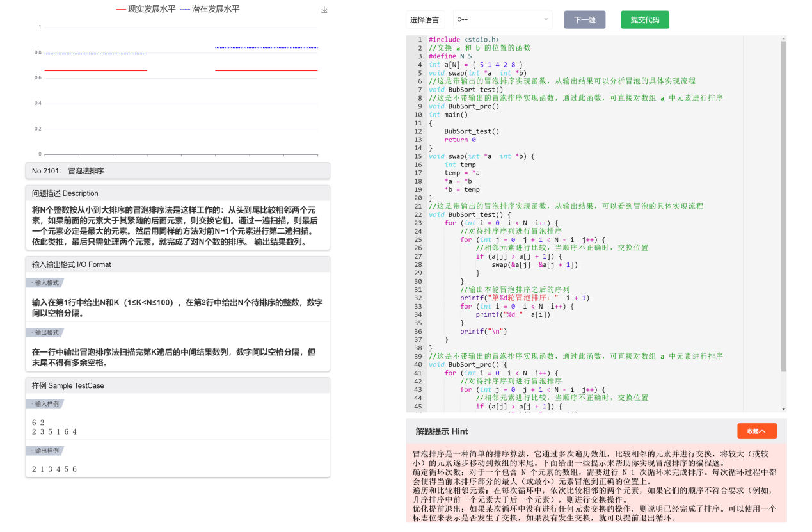The width and height of the screenshot is (812, 532).
Task: Click the 输入输出格式 I/O Format header
Action: pos(178,264)
